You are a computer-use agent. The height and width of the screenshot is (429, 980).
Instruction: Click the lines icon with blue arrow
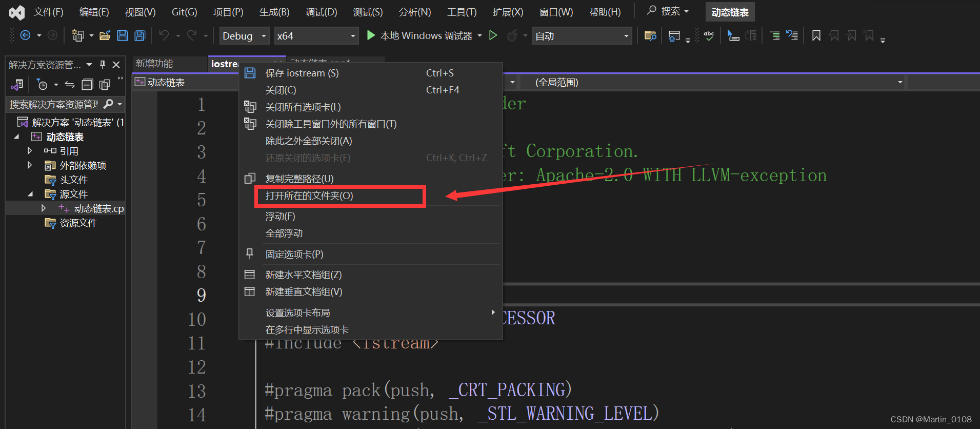click(x=792, y=35)
